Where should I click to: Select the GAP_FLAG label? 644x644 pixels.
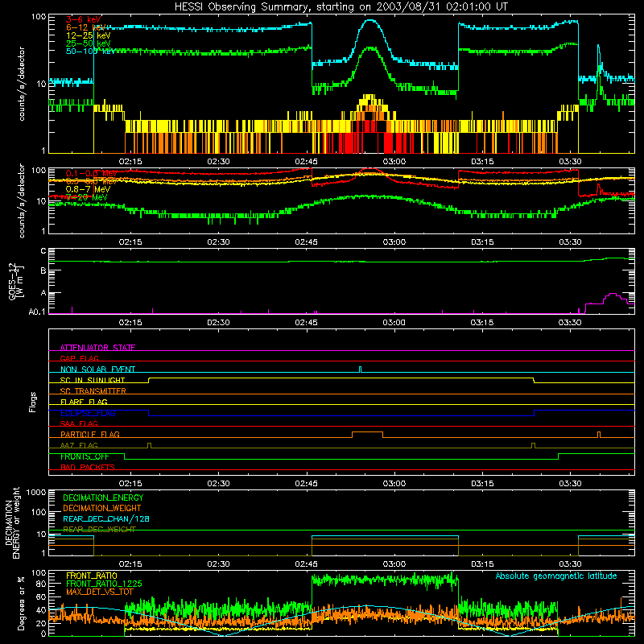[79, 358]
